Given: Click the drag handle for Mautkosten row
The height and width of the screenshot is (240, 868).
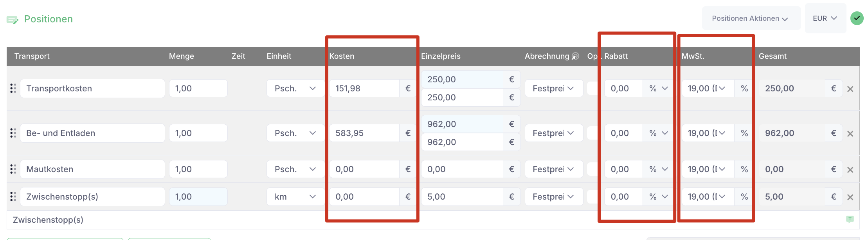Looking at the screenshot, I should [x=13, y=169].
